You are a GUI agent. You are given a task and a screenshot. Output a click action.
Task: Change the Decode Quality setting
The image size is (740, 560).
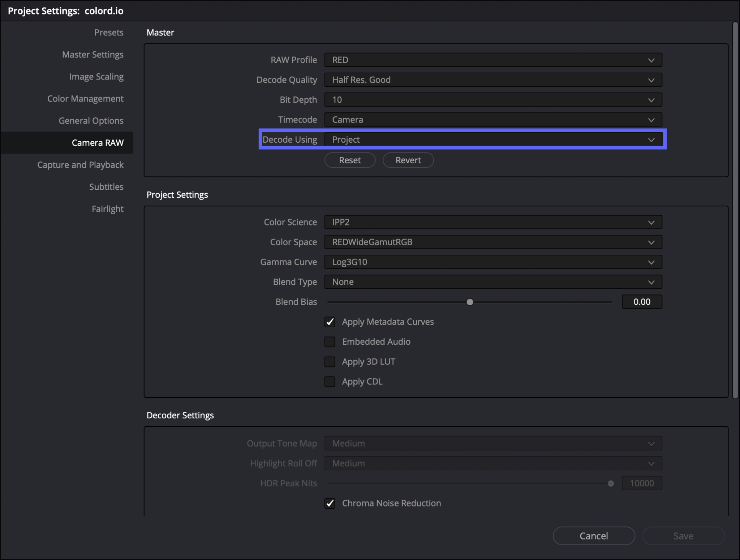(493, 79)
